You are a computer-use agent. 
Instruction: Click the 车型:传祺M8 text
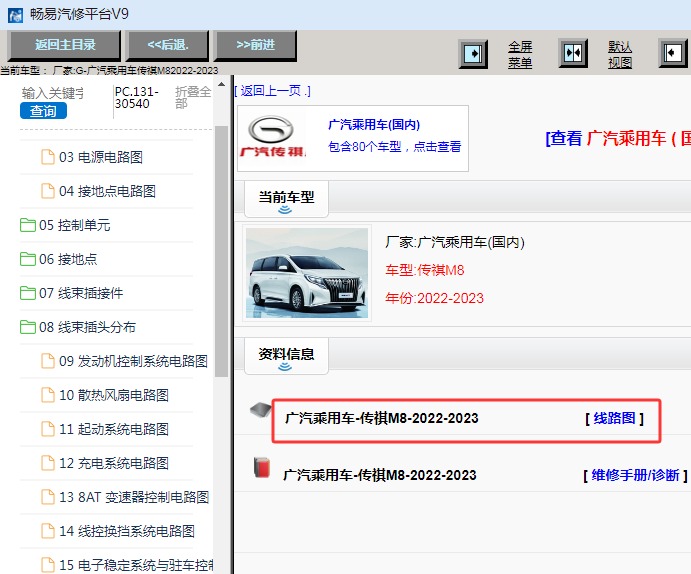(x=425, y=270)
